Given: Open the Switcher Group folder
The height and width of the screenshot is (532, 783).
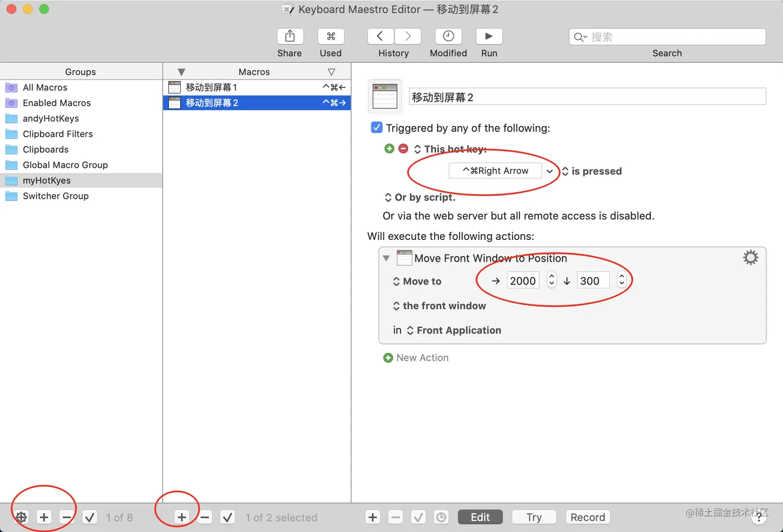Looking at the screenshot, I should pos(81,196).
